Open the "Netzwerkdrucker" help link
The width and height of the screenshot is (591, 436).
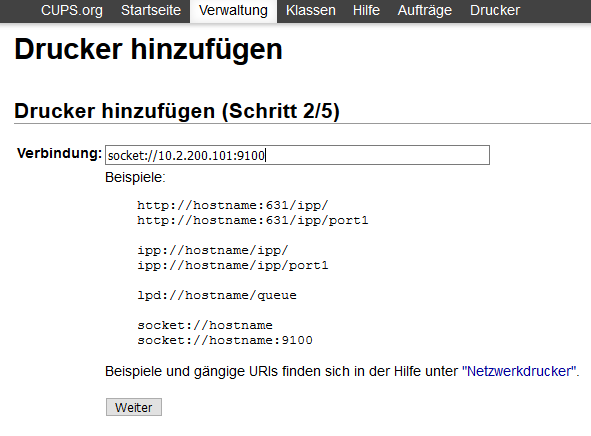pos(519,372)
